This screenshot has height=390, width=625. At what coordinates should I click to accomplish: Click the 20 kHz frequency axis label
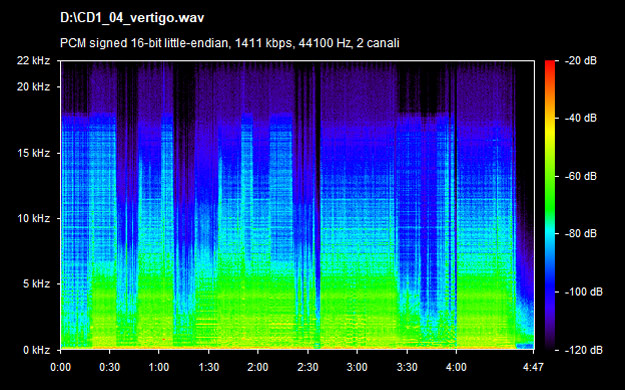pos(33,87)
